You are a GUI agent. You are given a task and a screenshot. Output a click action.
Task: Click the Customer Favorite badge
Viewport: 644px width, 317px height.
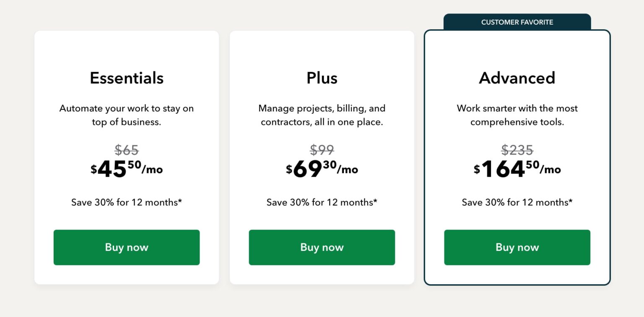pyautogui.click(x=517, y=22)
